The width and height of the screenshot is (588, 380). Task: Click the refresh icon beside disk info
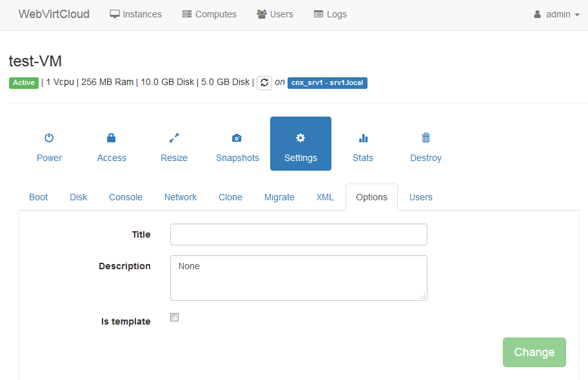pos(264,82)
